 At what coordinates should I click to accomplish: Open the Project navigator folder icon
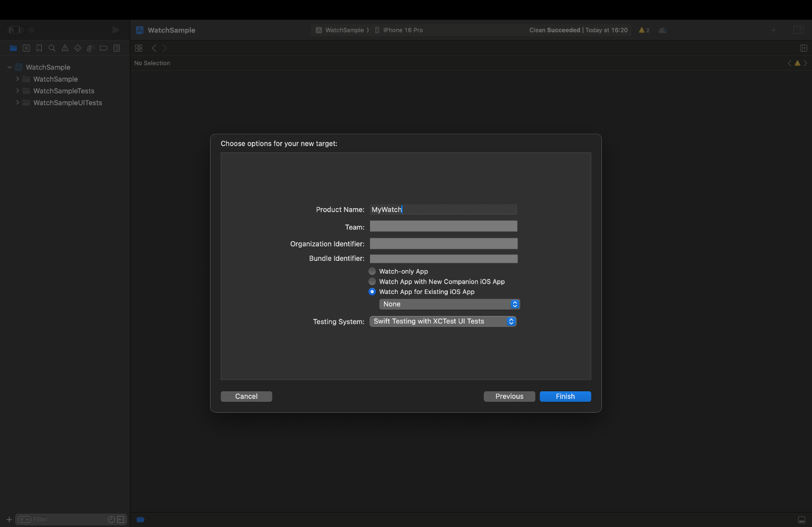pyautogui.click(x=13, y=48)
